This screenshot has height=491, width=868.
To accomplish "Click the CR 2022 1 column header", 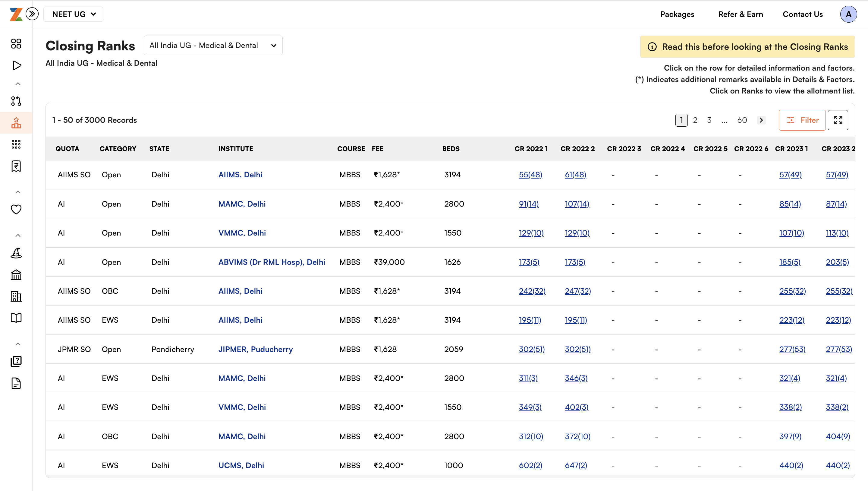I will point(531,149).
